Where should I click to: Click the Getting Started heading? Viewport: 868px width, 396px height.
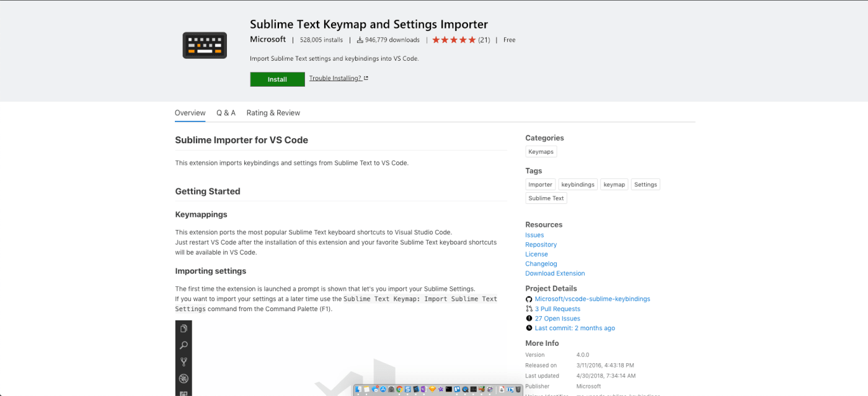pyautogui.click(x=208, y=191)
